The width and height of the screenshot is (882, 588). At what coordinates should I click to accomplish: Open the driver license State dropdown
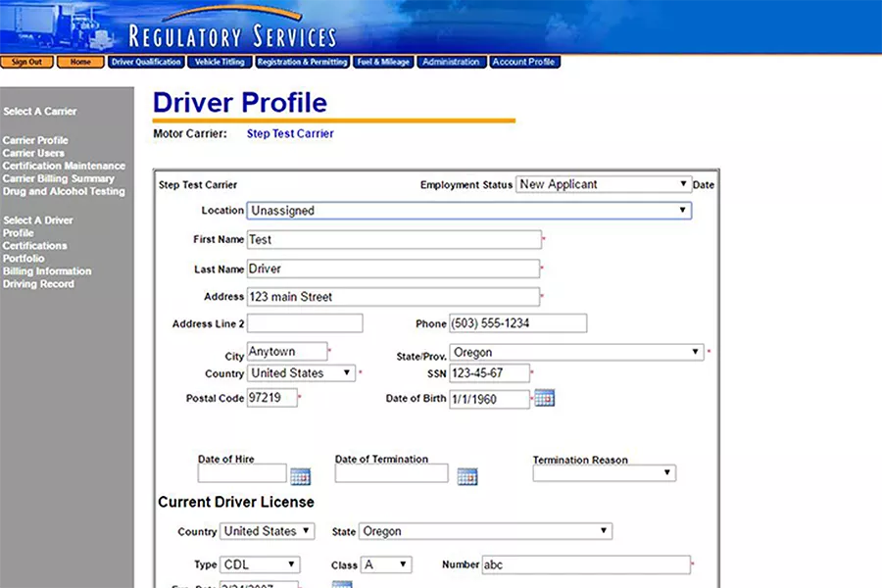pos(485,531)
